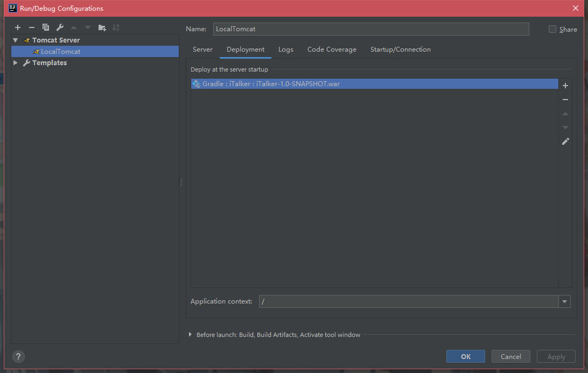Confirm with the OK button
588x373 pixels.
pos(465,356)
